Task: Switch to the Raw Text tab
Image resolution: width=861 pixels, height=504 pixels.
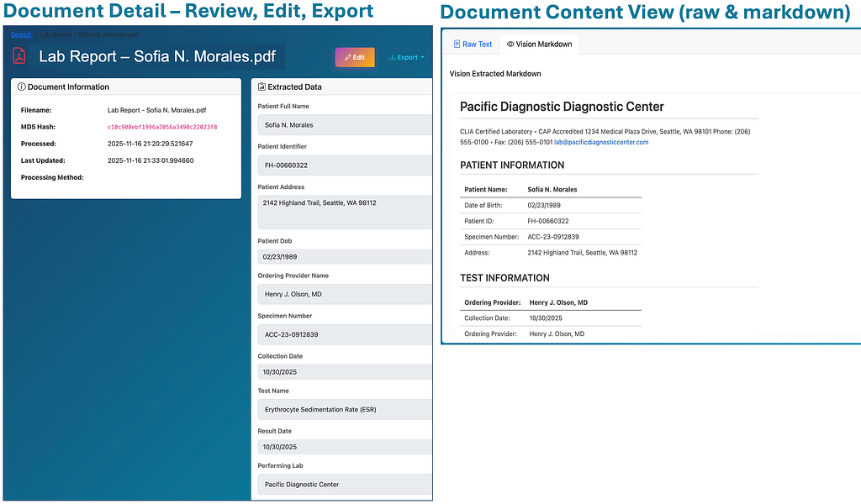Action: [473, 44]
